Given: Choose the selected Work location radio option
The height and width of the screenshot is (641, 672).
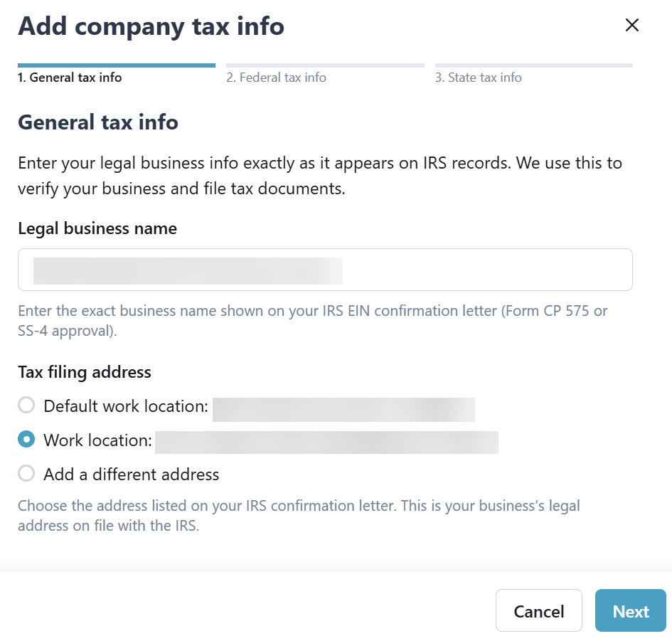Looking at the screenshot, I should click(x=26, y=440).
